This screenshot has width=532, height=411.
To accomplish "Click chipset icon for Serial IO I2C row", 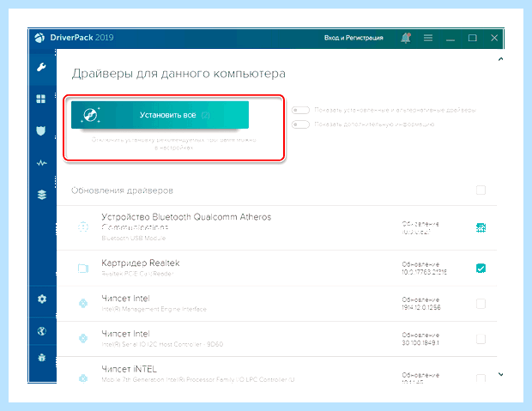I will pos(83,338).
